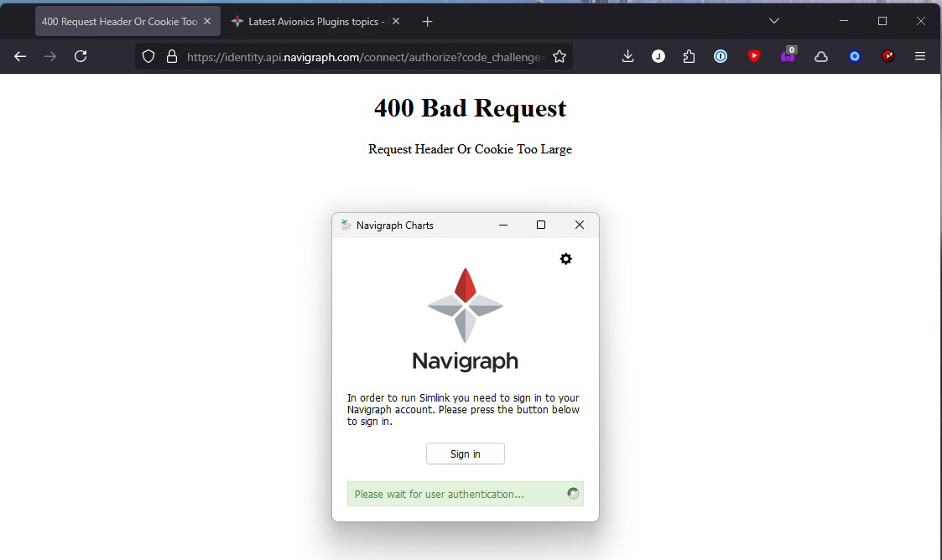Screen dimensions: 942x560
Task: Click the white circle J extension icon
Action: click(x=658, y=56)
